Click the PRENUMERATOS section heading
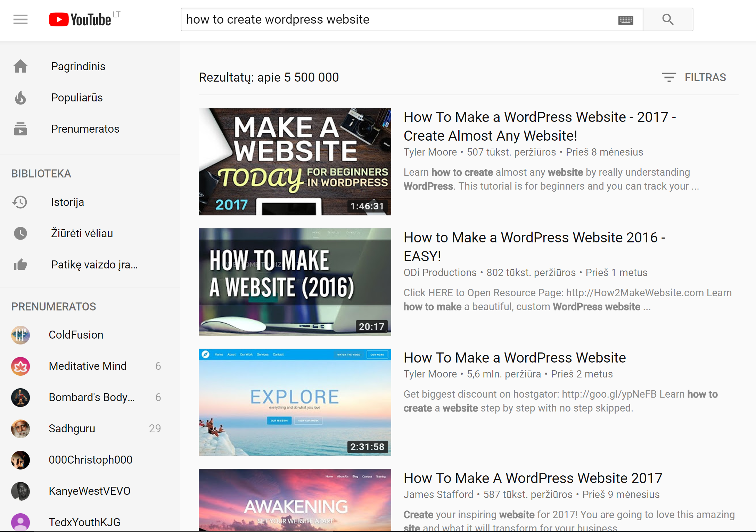756x532 pixels. tap(54, 307)
